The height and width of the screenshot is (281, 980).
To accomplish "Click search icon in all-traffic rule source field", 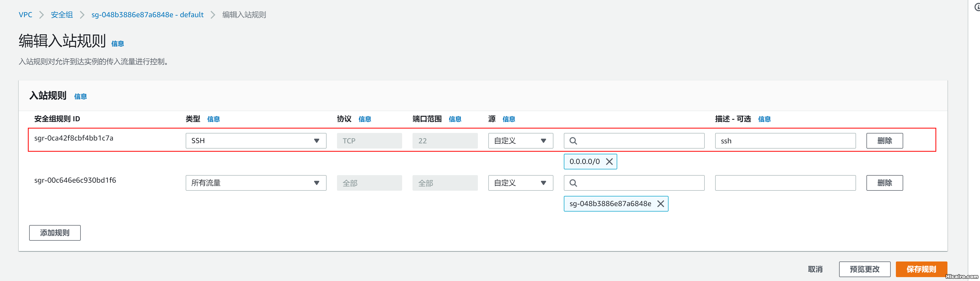I will click(573, 183).
